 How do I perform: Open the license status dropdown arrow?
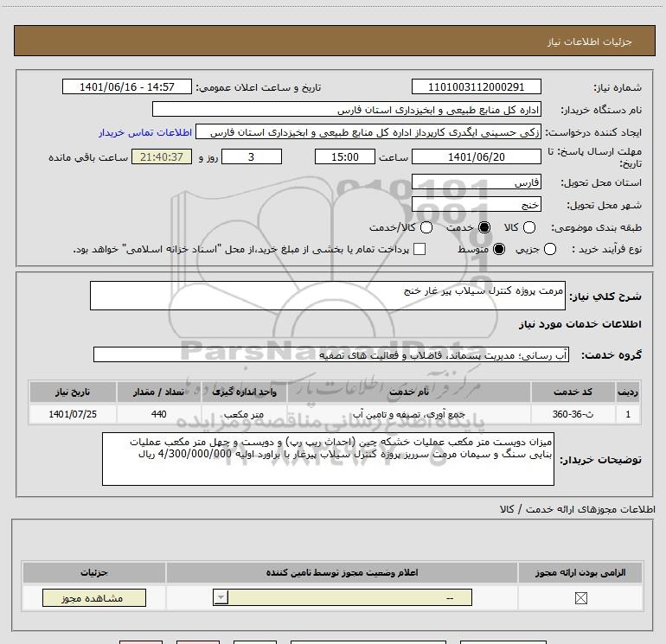221,597
